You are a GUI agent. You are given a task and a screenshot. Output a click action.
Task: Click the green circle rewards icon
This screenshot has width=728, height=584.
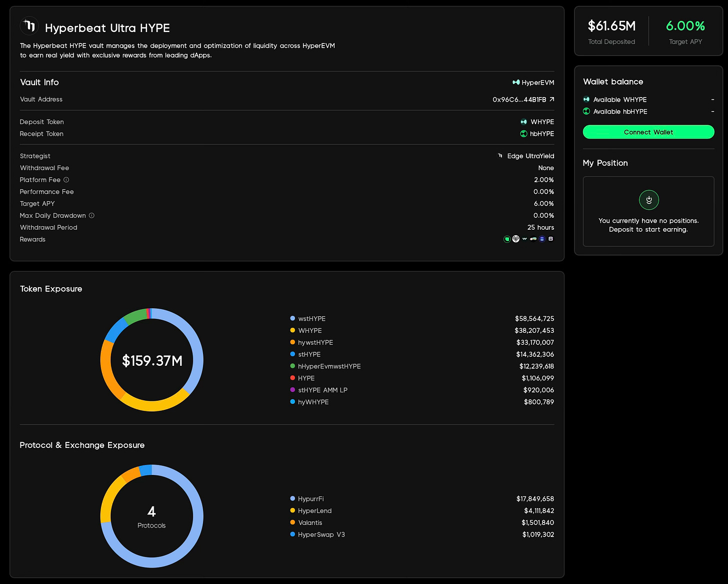507,239
